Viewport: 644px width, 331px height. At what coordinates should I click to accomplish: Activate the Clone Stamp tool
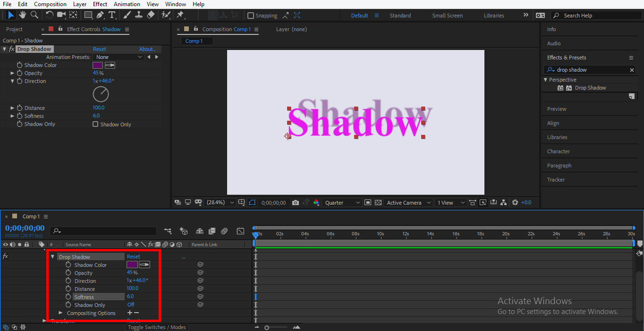click(140, 15)
